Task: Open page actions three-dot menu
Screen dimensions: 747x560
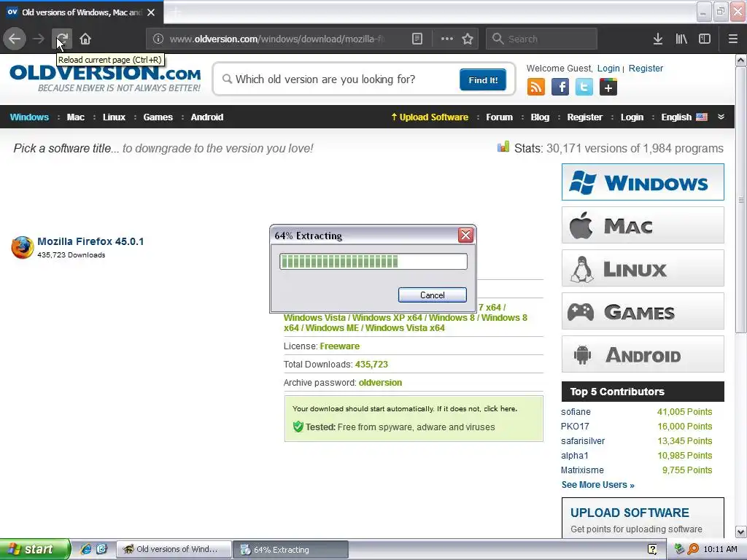Action: pyautogui.click(x=447, y=39)
